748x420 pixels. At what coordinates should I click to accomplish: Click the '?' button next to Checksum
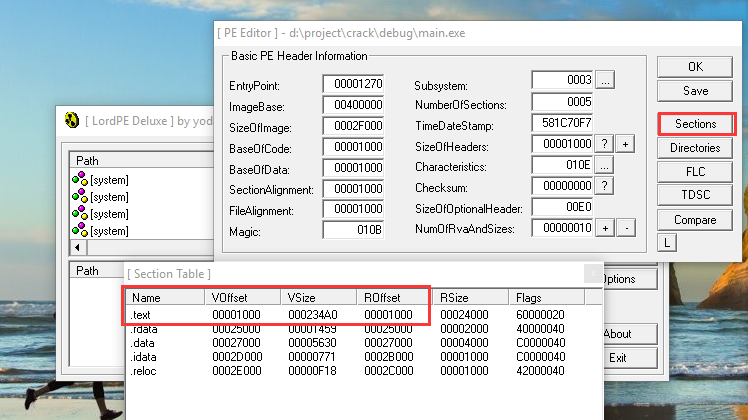[x=604, y=186]
